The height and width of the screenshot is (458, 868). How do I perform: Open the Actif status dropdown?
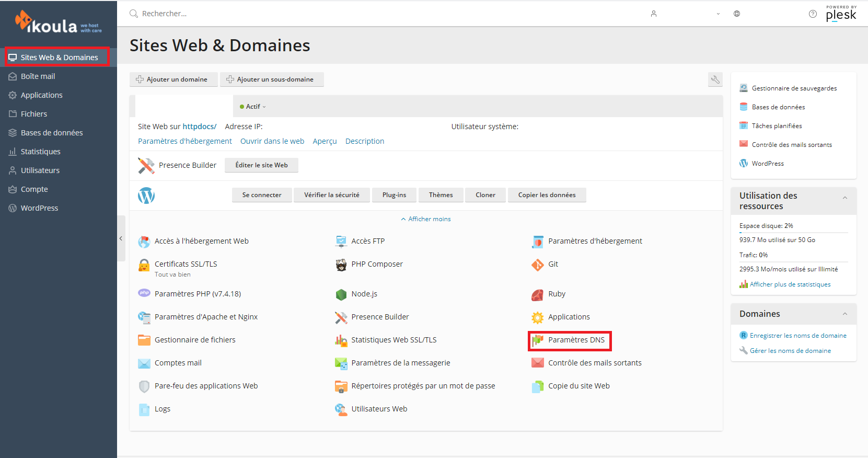click(x=253, y=107)
